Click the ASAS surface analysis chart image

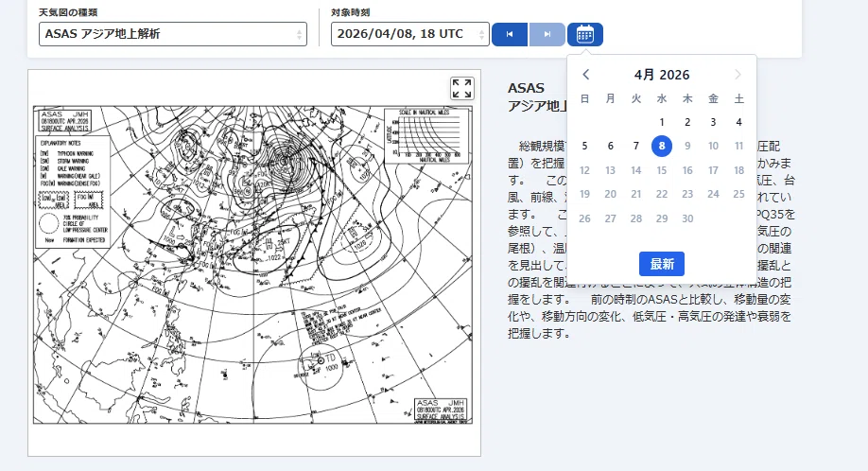pyautogui.click(x=253, y=265)
